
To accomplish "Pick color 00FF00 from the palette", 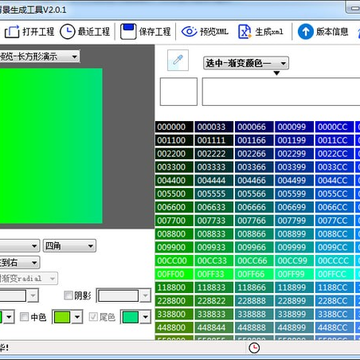I will (x=174, y=274).
